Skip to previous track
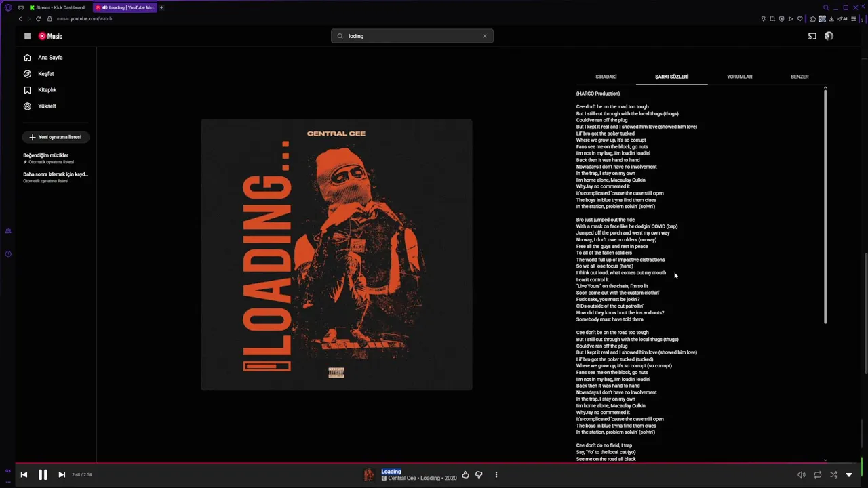The image size is (868, 488). point(24,475)
